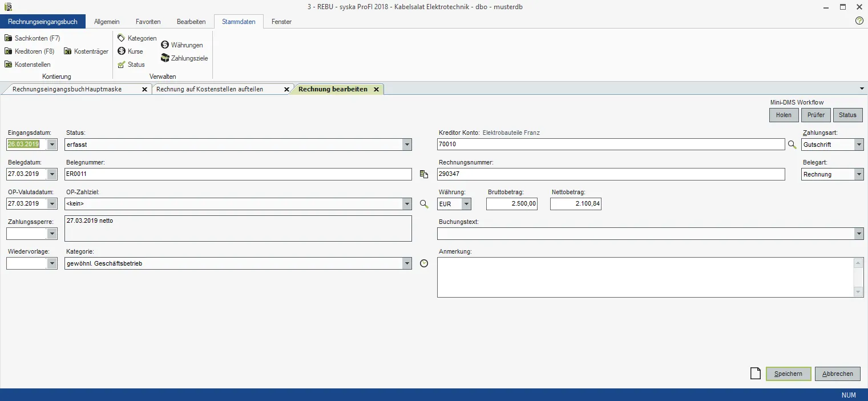This screenshot has height=401, width=868.
Task: Click the Elektrobauteile Franz creditor name
Action: 511,133
